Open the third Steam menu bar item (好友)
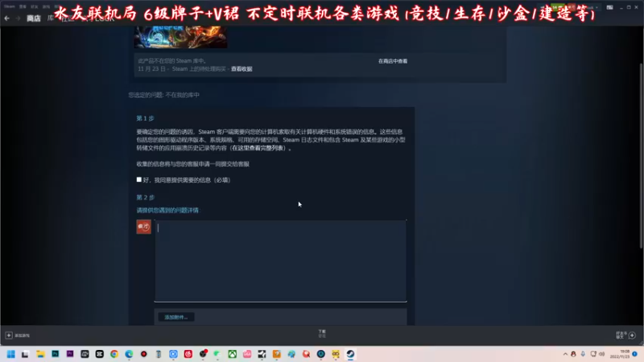Viewport: 644px width, 362px height. [35, 6]
